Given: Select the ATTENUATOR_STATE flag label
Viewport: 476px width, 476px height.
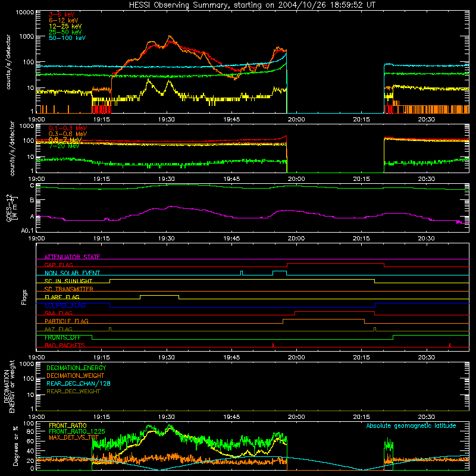Looking at the screenshot, I should point(72,257).
